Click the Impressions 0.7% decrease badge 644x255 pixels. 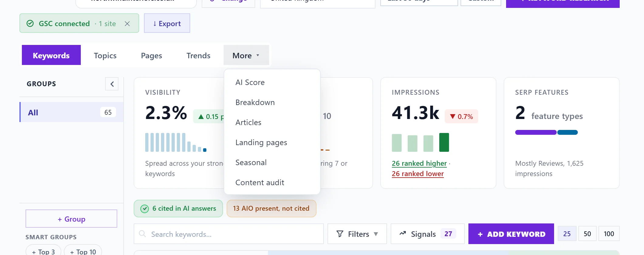[x=461, y=116]
